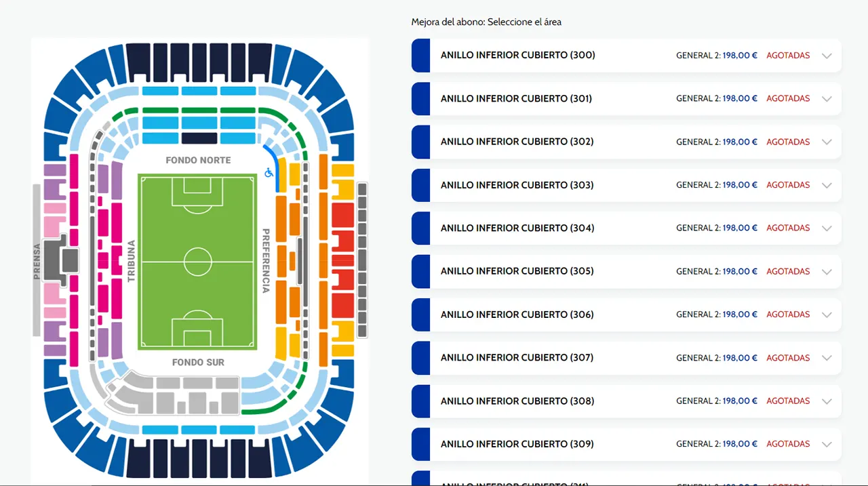Click the Preferencia stand label
This screenshot has width=868, height=486.
coord(266,261)
